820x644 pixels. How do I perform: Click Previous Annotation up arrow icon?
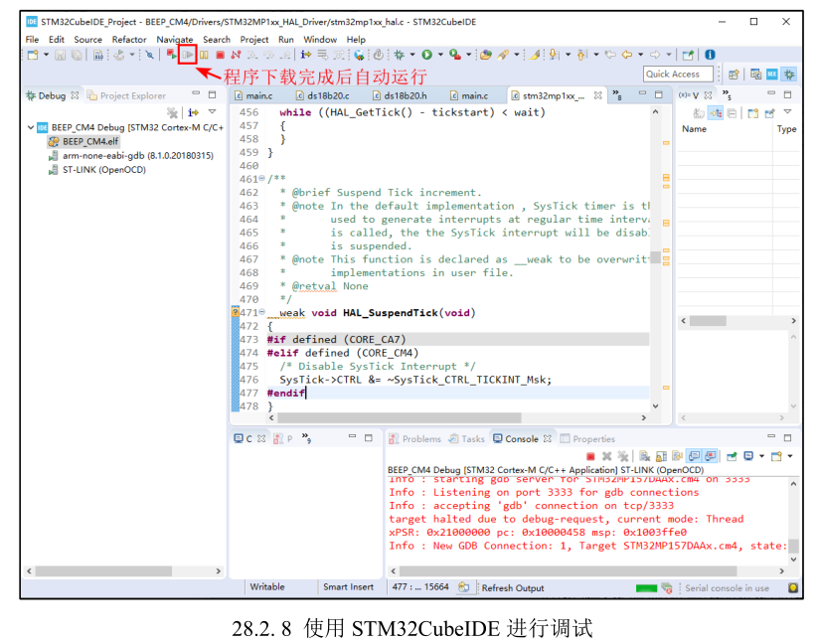[581, 55]
